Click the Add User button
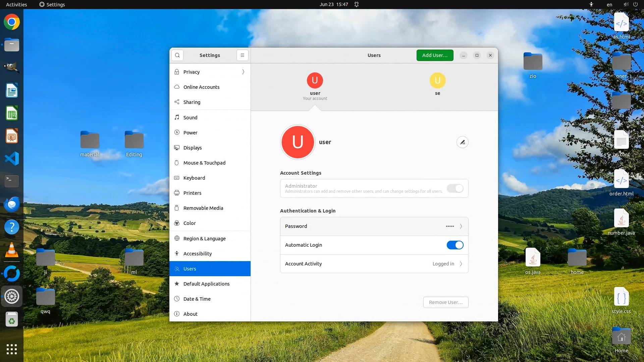 click(435, 55)
